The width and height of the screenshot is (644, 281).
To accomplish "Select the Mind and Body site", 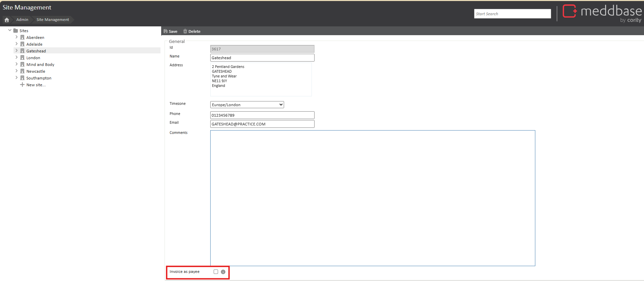I will click(x=40, y=65).
